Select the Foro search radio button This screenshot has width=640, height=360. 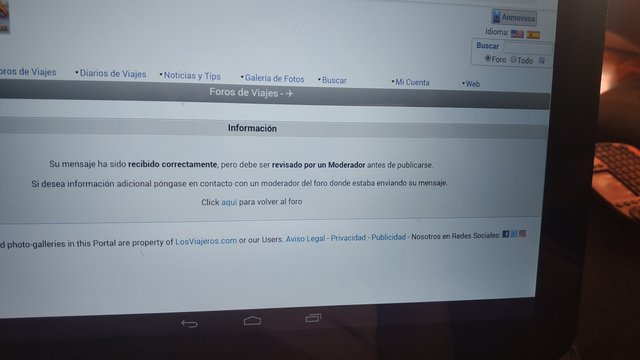(x=487, y=59)
